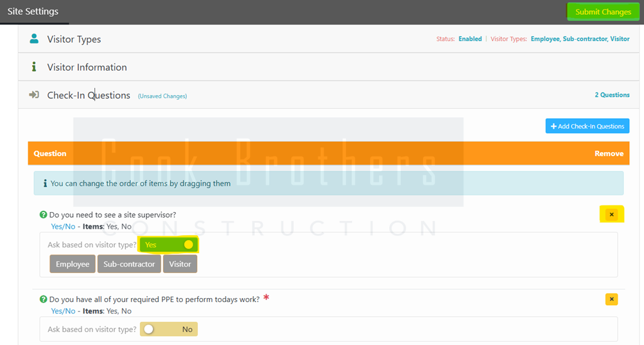This screenshot has height=345, width=644.
Task: Expand the Visitor Information section
Action: (329, 67)
